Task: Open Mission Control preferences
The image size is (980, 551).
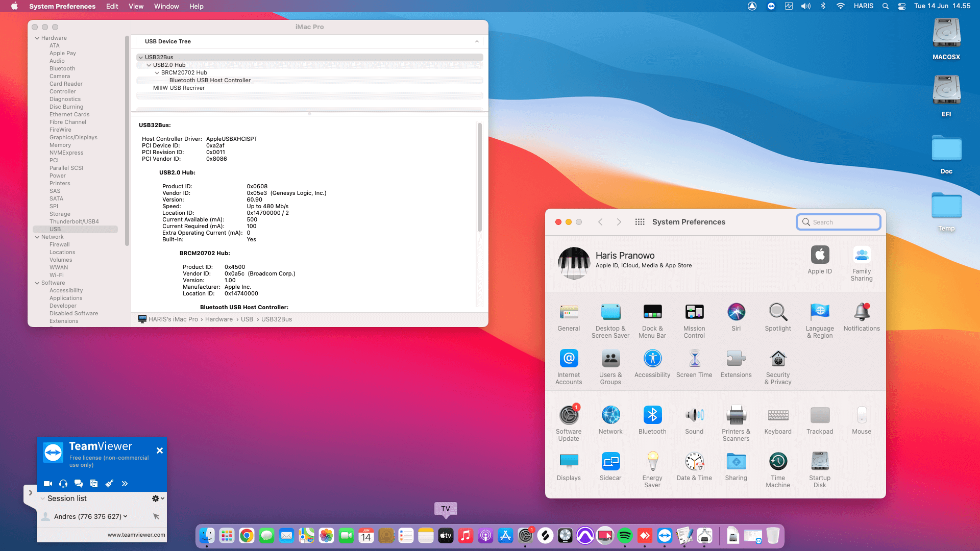Action: [x=694, y=312]
